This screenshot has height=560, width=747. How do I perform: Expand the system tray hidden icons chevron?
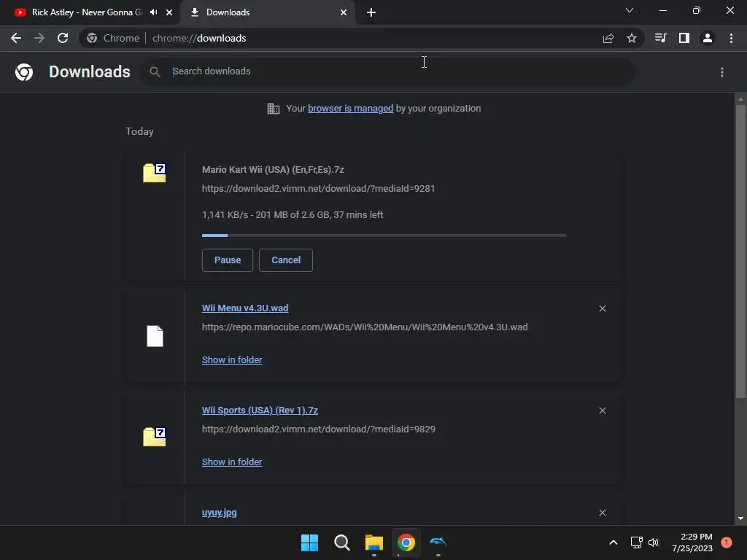613,542
